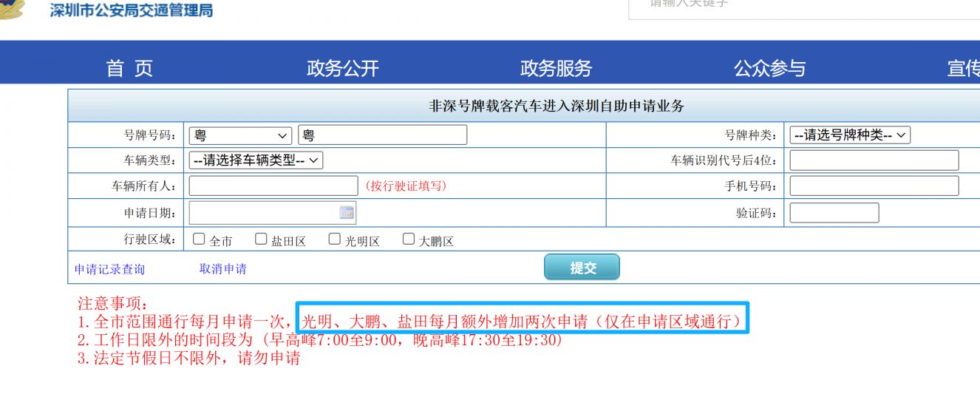This screenshot has height=414, width=980.
Task: Open the 申请记录查询 link
Action: click(x=109, y=269)
